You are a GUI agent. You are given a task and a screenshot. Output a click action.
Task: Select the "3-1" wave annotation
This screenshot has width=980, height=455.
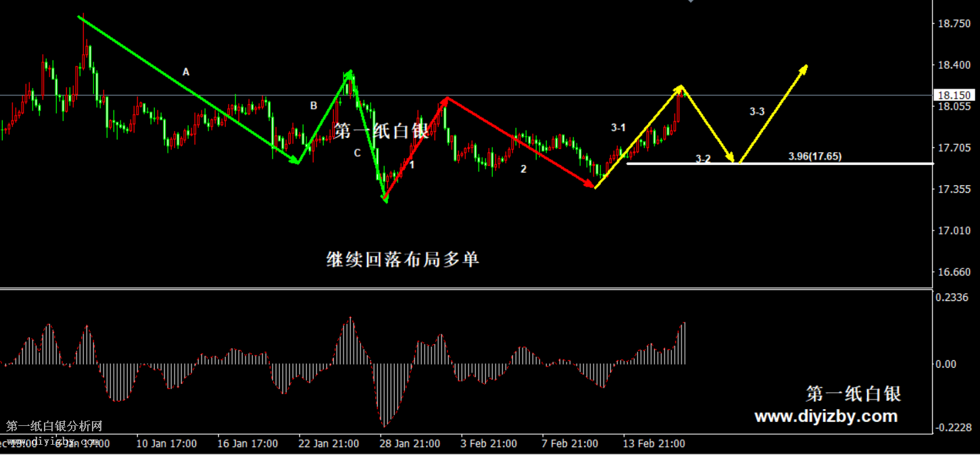(618, 127)
